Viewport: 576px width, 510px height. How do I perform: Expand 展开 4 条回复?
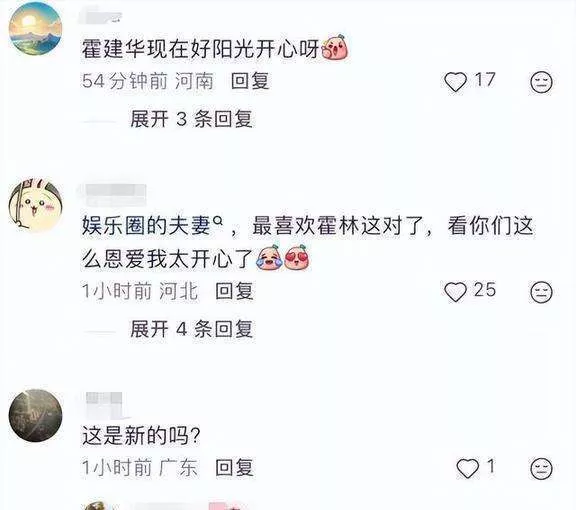click(x=191, y=329)
